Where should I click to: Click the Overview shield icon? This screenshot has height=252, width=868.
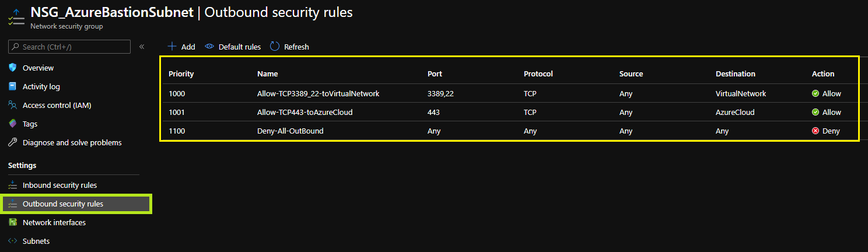[x=13, y=68]
